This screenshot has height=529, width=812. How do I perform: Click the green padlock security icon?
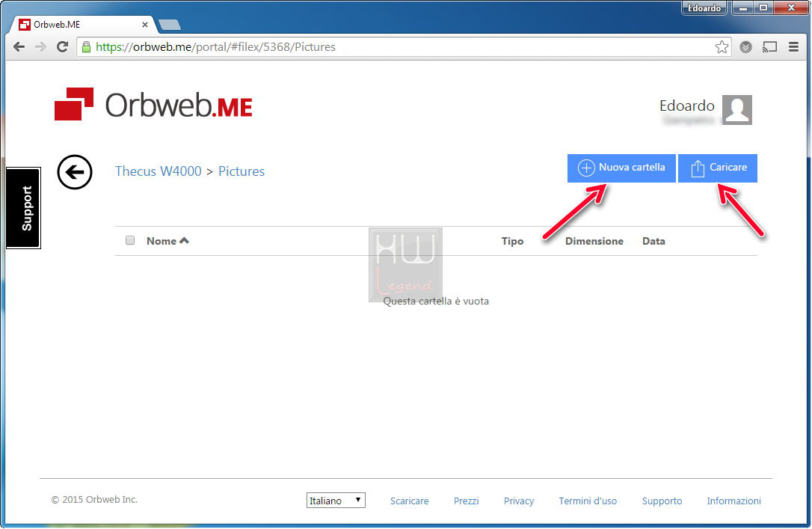[x=86, y=46]
